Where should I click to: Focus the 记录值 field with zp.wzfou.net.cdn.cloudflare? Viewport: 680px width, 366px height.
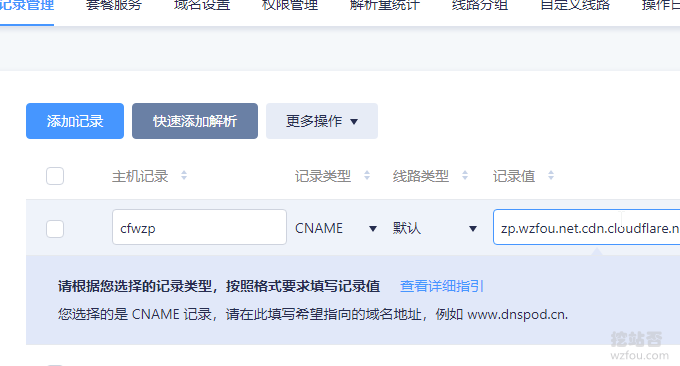pos(587,227)
